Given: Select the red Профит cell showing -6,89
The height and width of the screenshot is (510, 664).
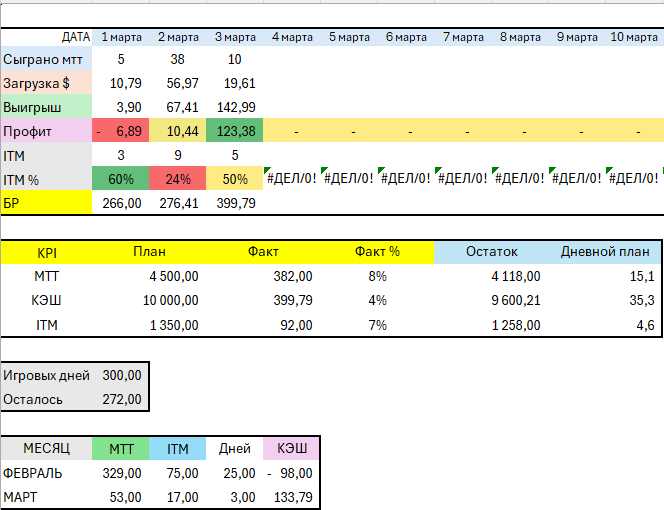Looking at the screenshot, I should (x=121, y=130).
